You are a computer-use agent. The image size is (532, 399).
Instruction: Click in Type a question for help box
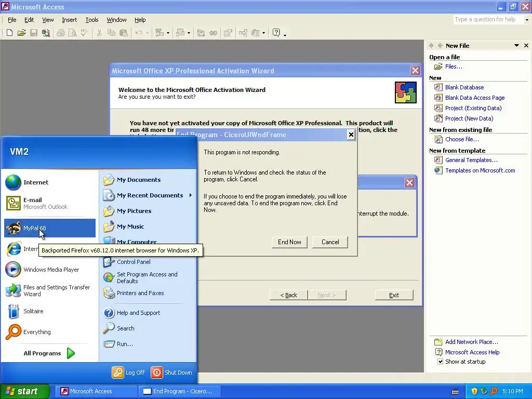488,20
